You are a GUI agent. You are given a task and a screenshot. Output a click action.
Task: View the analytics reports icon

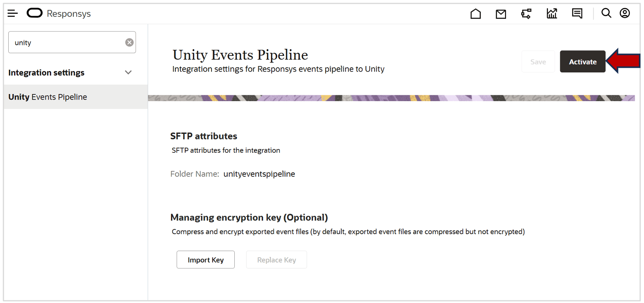click(552, 13)
